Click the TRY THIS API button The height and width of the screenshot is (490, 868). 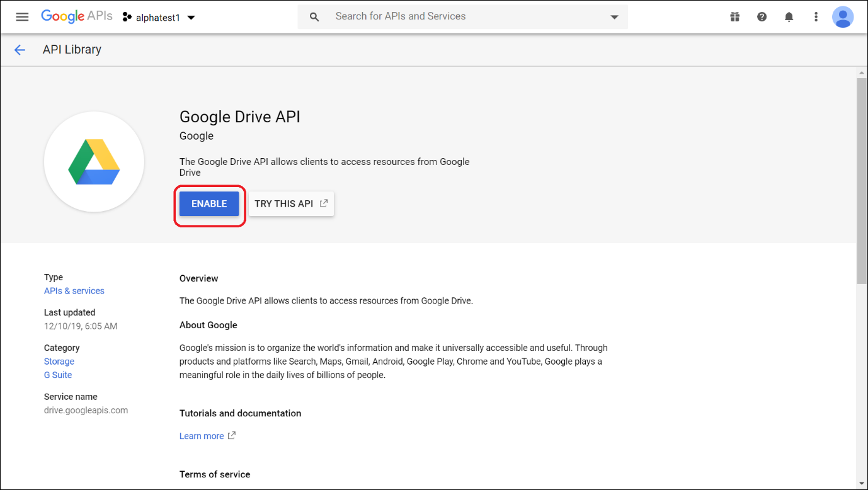[291, 204]
